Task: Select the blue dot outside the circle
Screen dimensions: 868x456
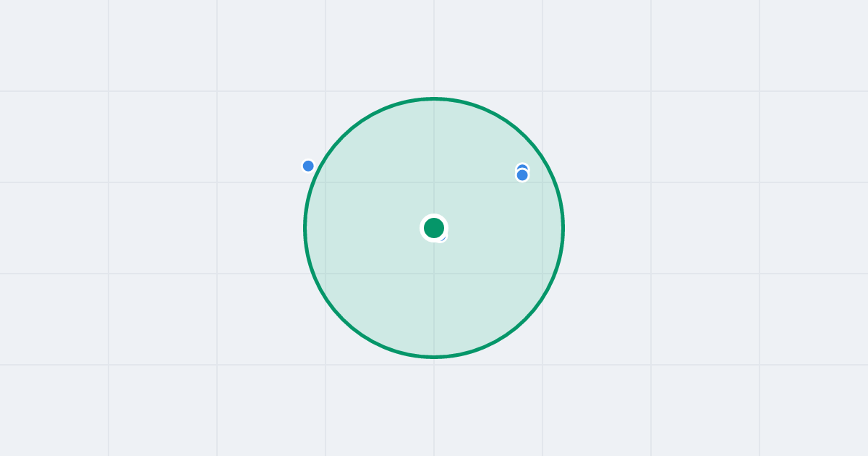Action: point(308,166)
